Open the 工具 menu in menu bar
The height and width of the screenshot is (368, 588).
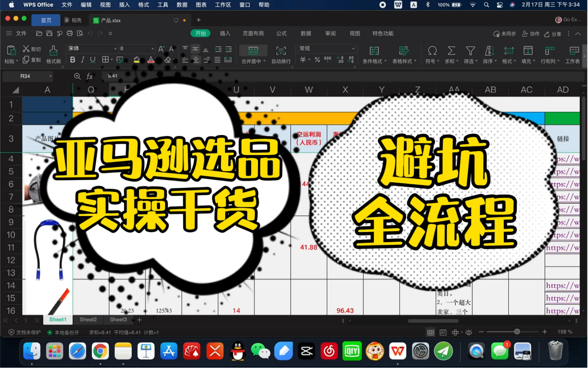tap(163, 5)
